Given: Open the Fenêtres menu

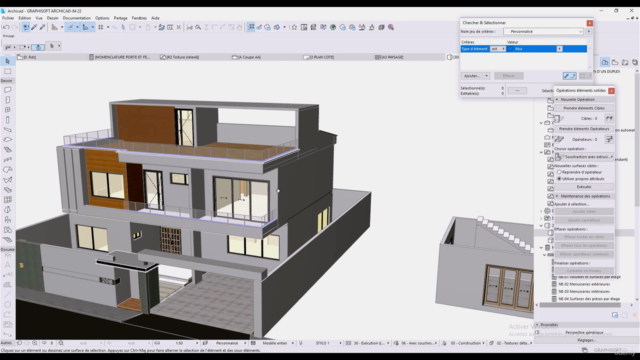Looking at the screenshot, I should tap(139, 18).
